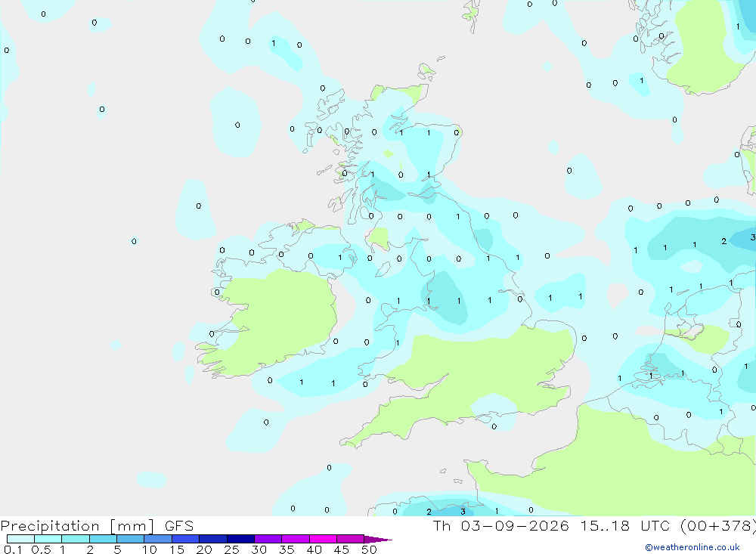Image resolution: width=756 pixels, height=554 pixels.
Task: Click the legend swatch between 45 and 50
Action: (x=350, y=539)
